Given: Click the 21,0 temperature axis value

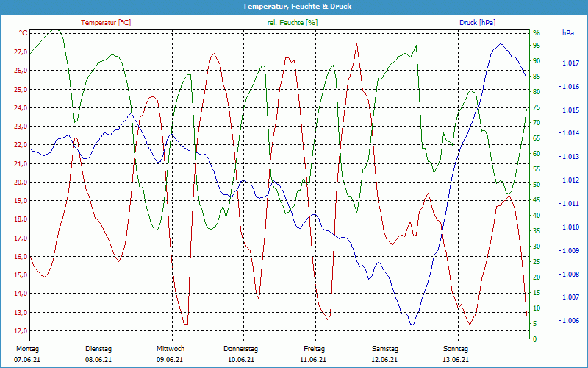Looking at the screenshot, I should 21,163.
